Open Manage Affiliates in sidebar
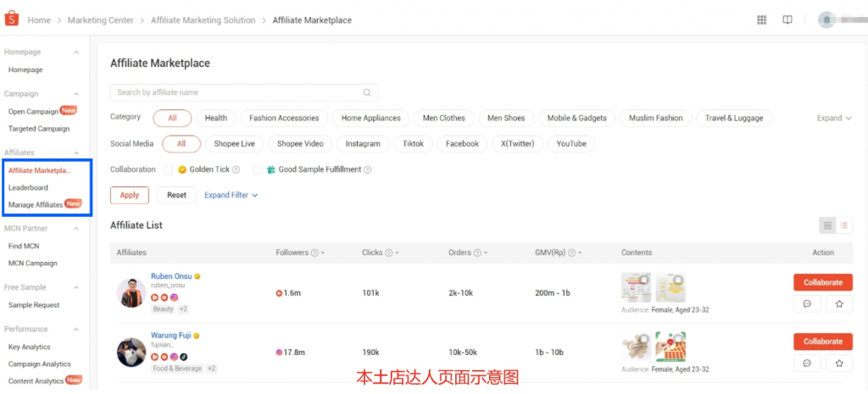 pyautogui.click(x=36, y=205)
